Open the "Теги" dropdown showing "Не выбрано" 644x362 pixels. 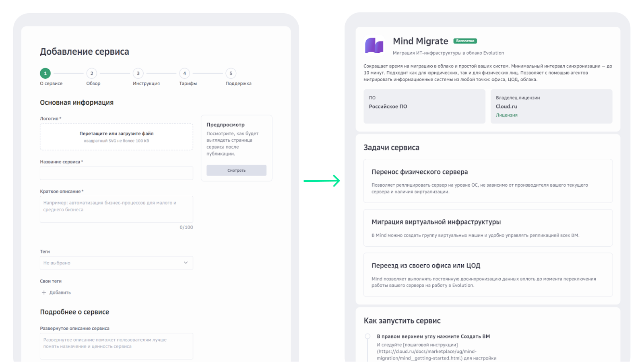(x=116, y=263)
